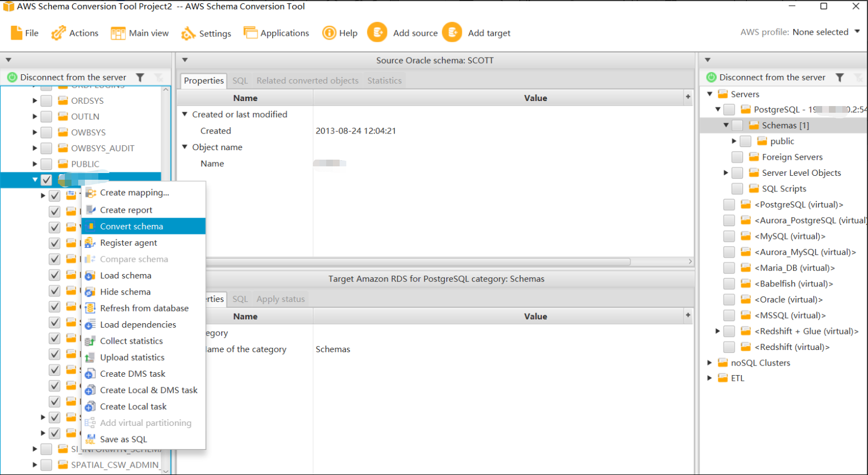Viewport: 868px width, 475px height.
Task: Check the PUBLIC schema checkbox
Action: pyautogui.click(x=46, y=164)
